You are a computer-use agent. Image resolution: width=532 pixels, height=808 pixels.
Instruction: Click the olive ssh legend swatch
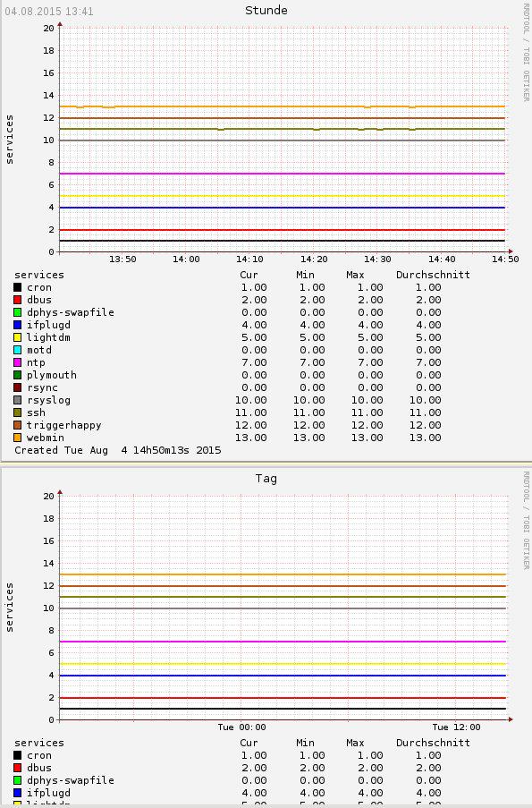tap(18, 413)
